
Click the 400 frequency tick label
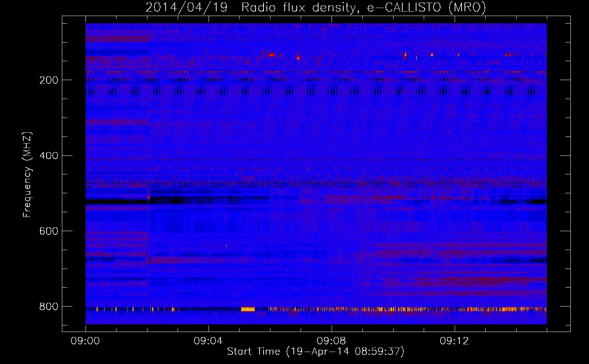[49, 156]
